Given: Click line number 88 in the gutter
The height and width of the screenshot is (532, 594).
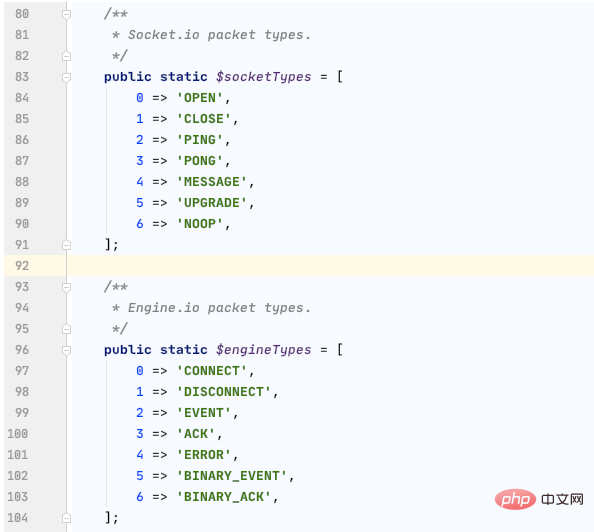Looking at the screenshot, I should (x=22, y=182).
